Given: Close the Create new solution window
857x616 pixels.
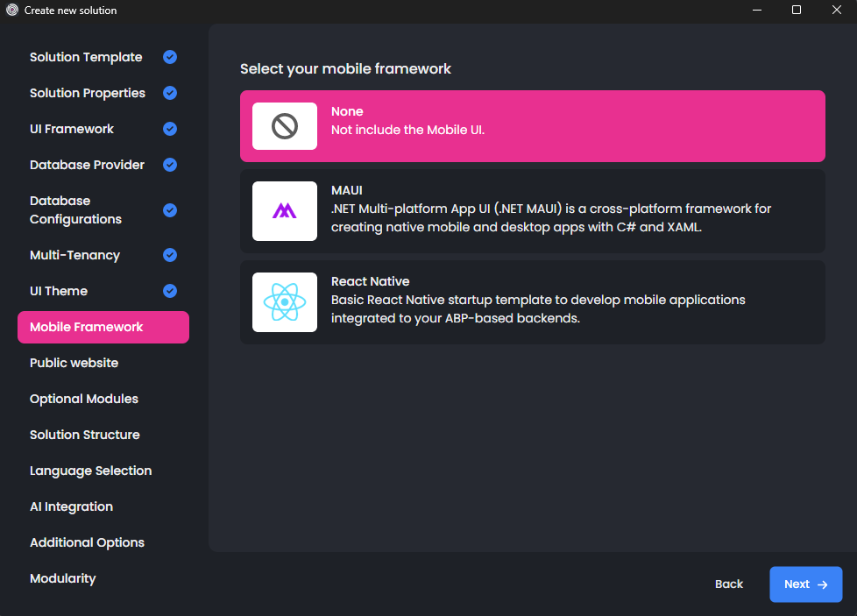Looking at the screenshot, I should 835,10.
